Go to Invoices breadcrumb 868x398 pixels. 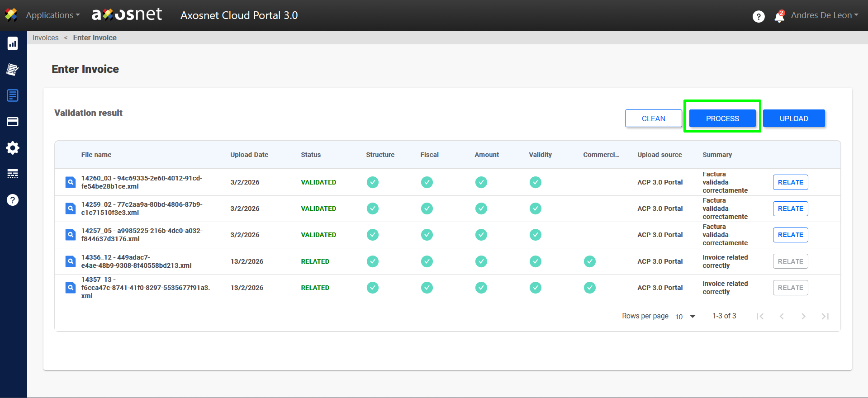pyautogui.click(x=45, y=38)
